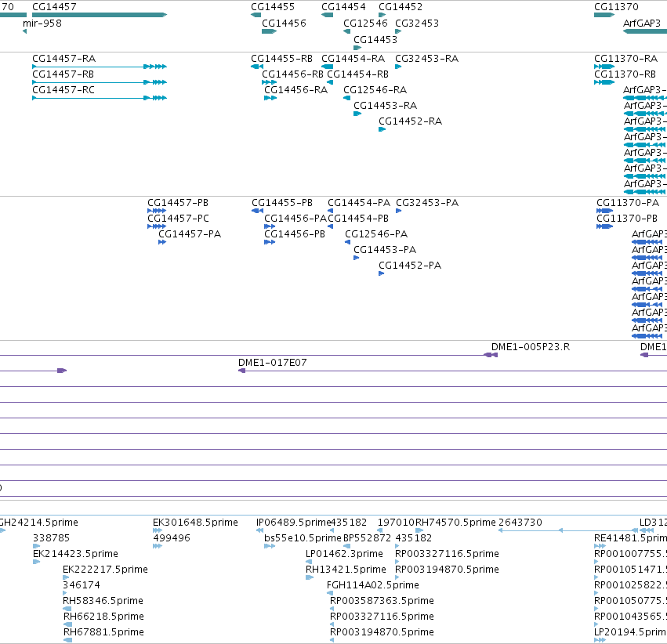Select the CG14454 gene label
667x644 pixels.
pyautogui.click(x=343, y=7)
